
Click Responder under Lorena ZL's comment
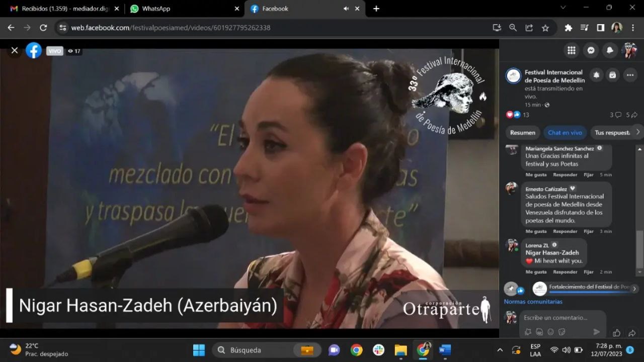(x=565, y=272)
